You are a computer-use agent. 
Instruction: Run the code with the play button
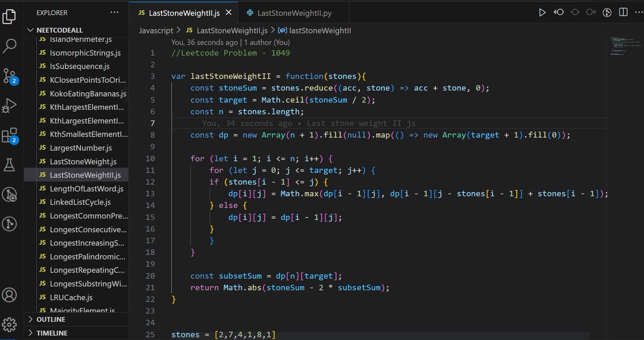tap(543, 12)
